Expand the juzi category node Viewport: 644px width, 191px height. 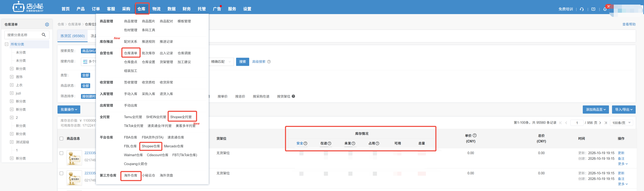coord(12,93)
